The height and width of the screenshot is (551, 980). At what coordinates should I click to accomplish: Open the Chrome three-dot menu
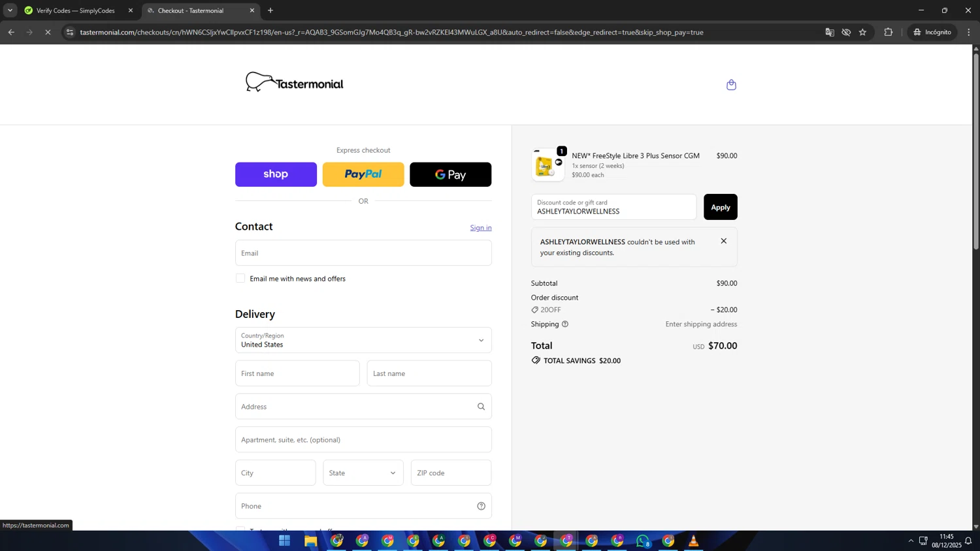969,32
